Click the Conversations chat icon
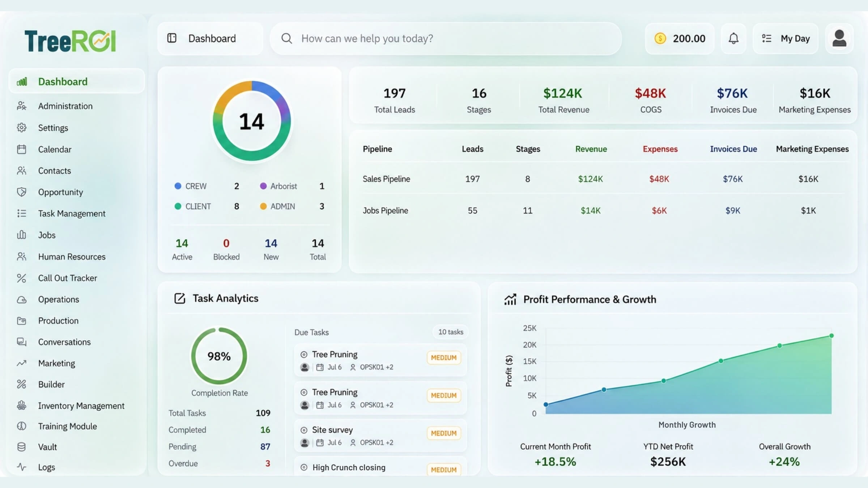The height and width of the screenshot is (488, 868). click(x=21, y=342)
